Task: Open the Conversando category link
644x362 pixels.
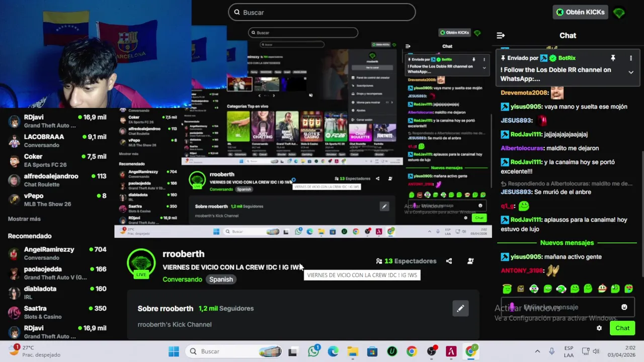Action: click(182, 280)
